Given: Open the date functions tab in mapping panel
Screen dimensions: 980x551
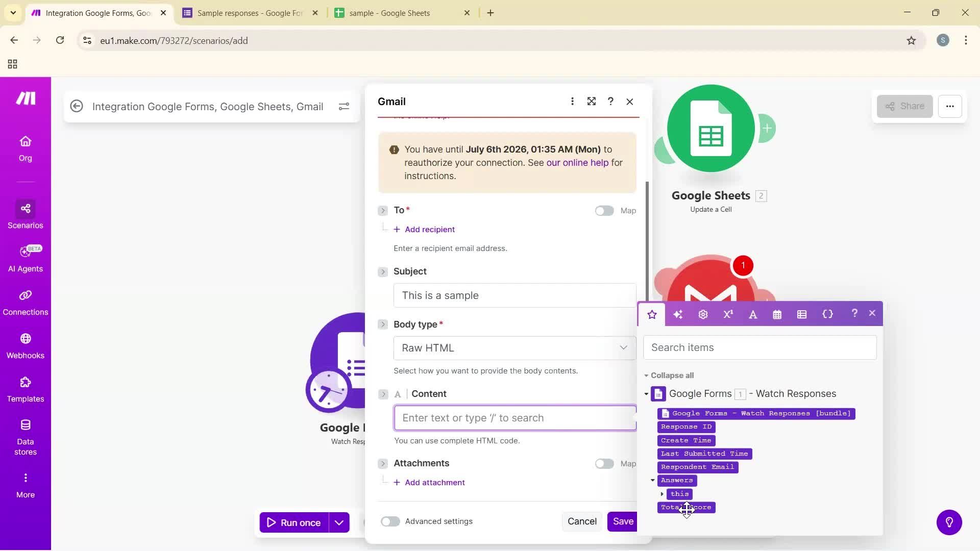Looking at the screenshot, I should tap(777, 314).
